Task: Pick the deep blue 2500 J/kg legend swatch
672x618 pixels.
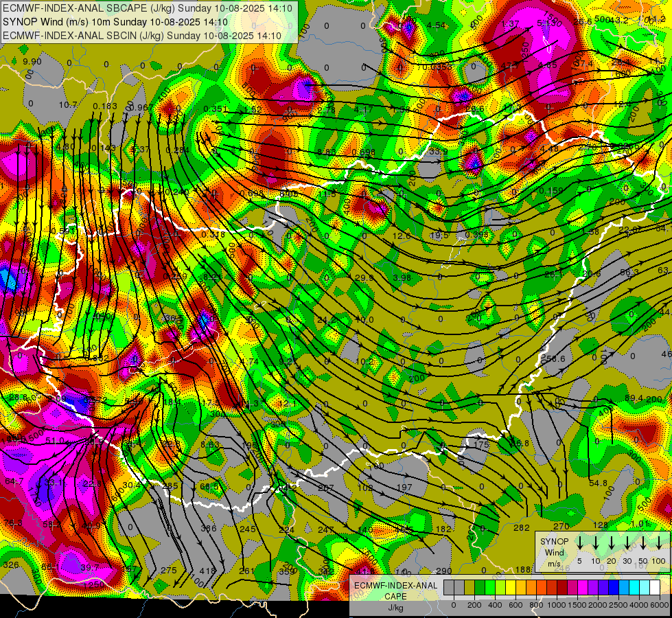Action: [614, 588]
